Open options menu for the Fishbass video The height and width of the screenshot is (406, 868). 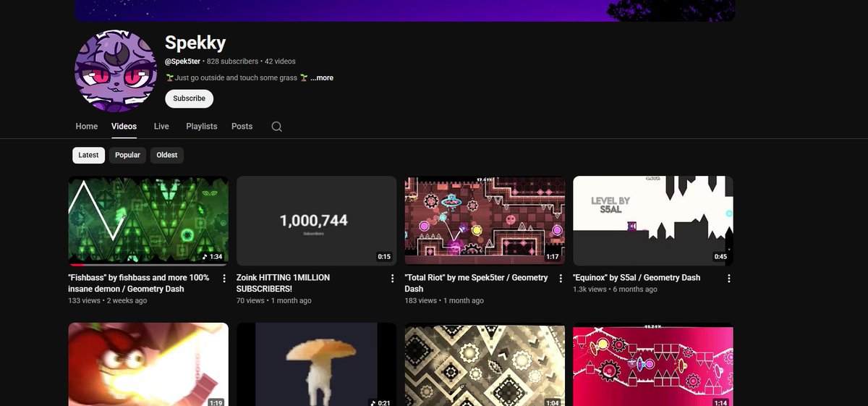pos(224,279)
